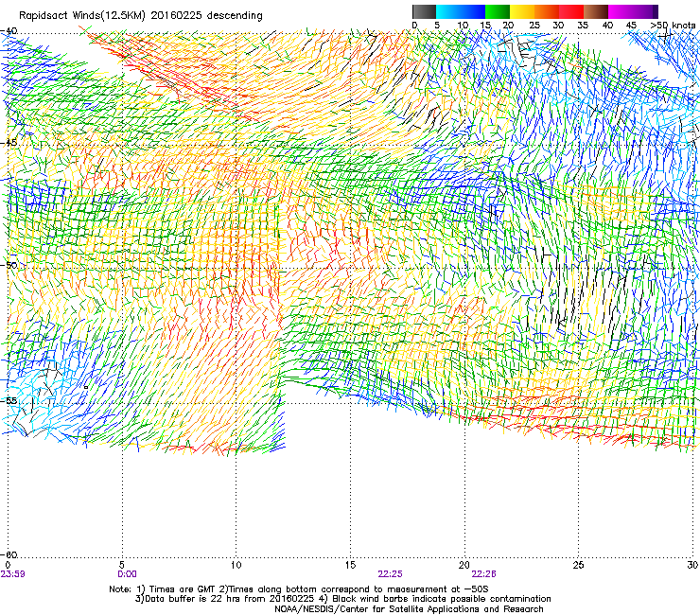Click the longitude 20 label on the bottom axis

(464, 565)
